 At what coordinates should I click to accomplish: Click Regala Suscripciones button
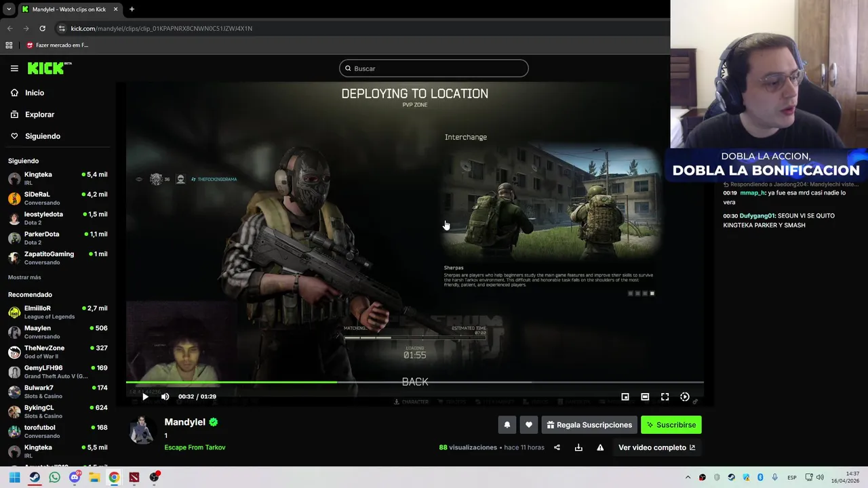(x=589, y=425)
